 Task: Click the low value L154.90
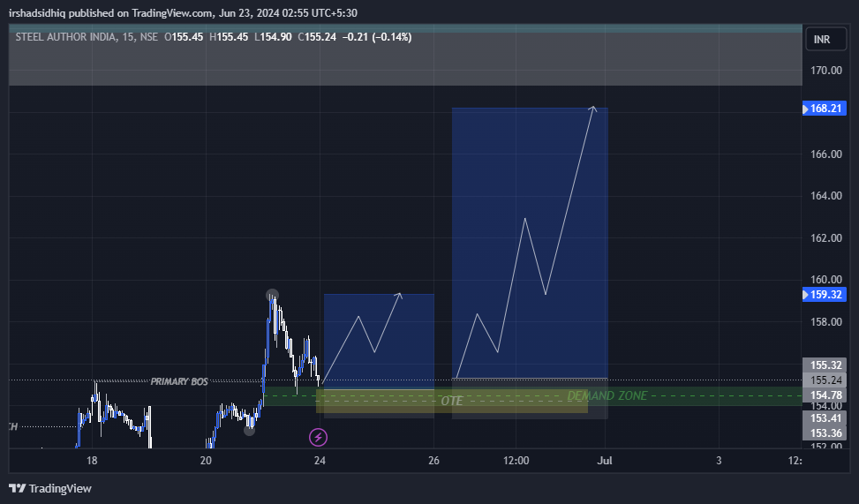[273, 37]
